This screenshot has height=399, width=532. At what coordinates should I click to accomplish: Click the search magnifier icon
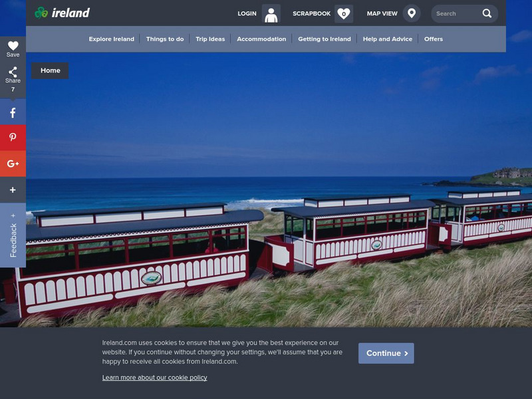click(486, 12)
